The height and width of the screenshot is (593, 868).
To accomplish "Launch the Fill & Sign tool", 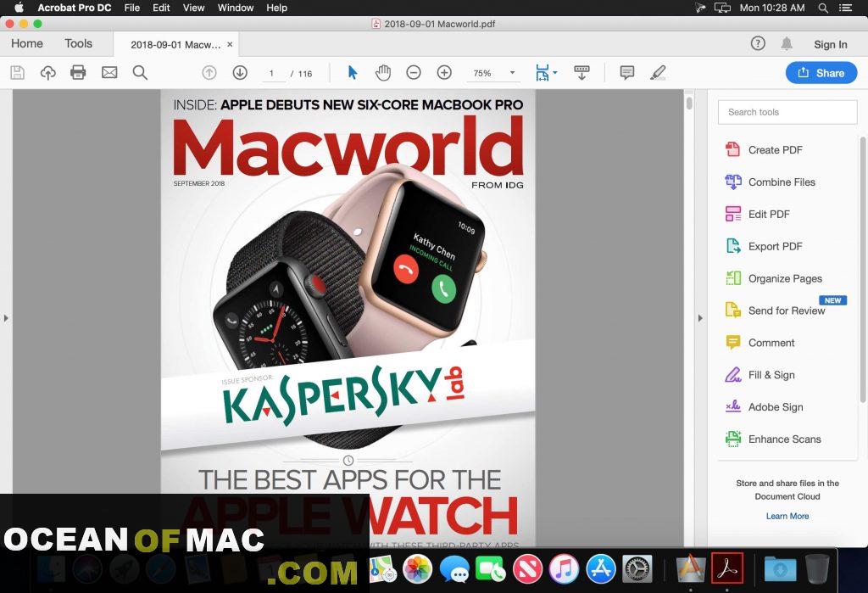I will tap(759, 375).
